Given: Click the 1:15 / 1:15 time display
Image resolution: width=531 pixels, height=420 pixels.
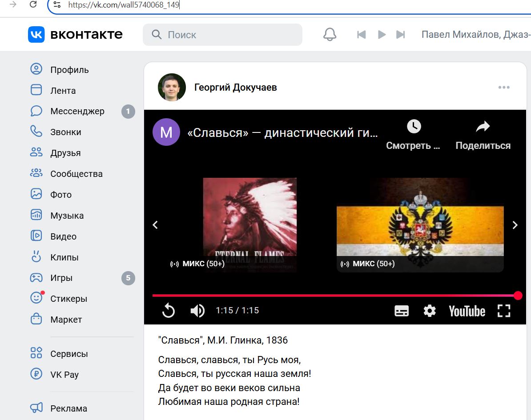Looking at the screenshot, I should (x=237, y=310).
